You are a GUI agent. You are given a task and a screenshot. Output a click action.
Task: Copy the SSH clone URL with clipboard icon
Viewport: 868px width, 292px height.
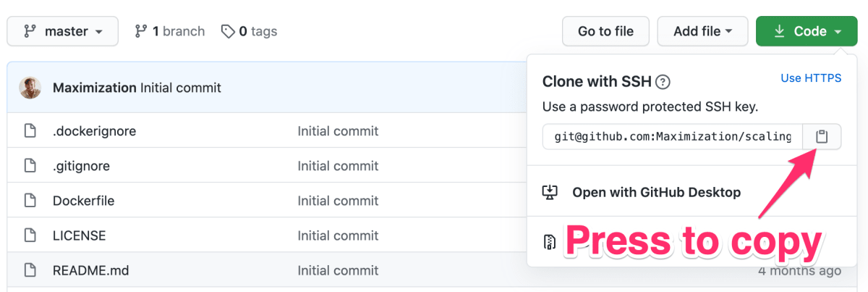click(822, 136)
